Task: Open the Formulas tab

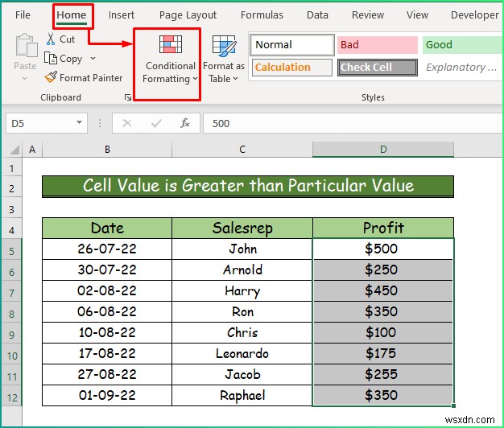Action: pyautogui.click(x=262, y=14)
